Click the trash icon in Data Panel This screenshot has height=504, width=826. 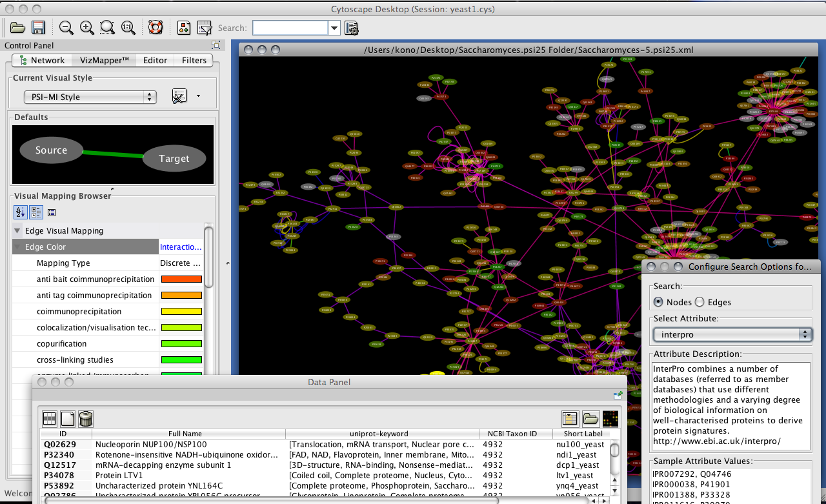(x=86, y=419)
